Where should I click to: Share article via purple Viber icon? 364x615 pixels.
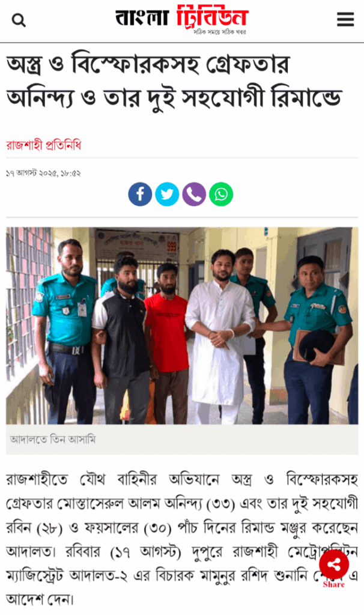click(x=194, y=194)
